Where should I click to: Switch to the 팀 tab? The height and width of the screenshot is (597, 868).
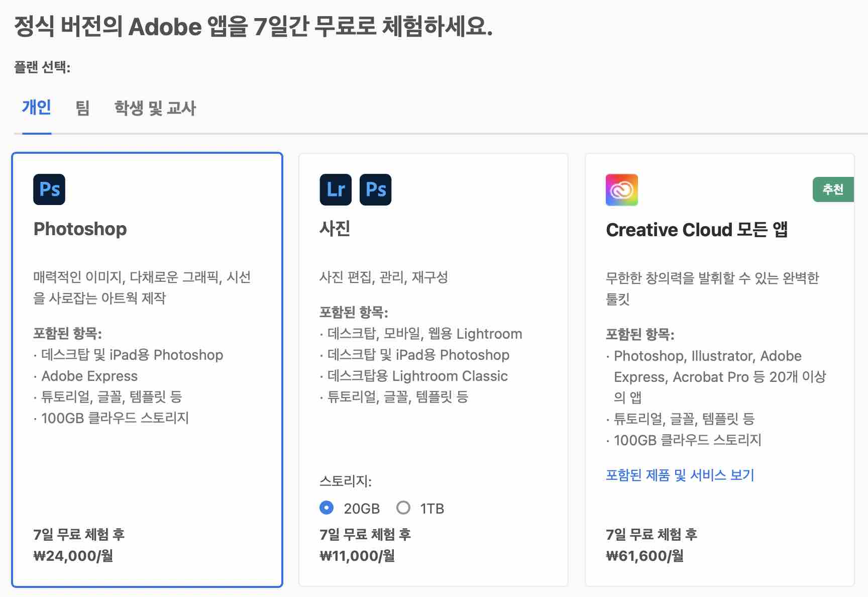(82, 108)
